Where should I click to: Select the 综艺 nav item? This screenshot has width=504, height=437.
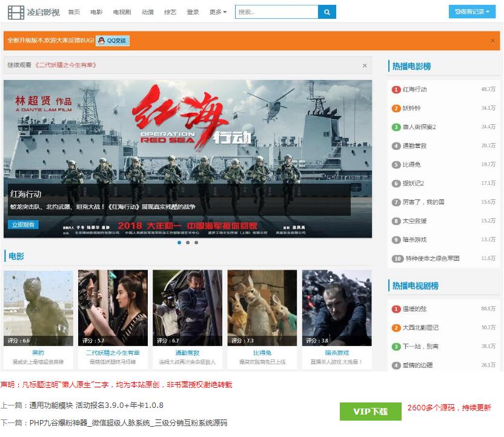coord(170,12)
